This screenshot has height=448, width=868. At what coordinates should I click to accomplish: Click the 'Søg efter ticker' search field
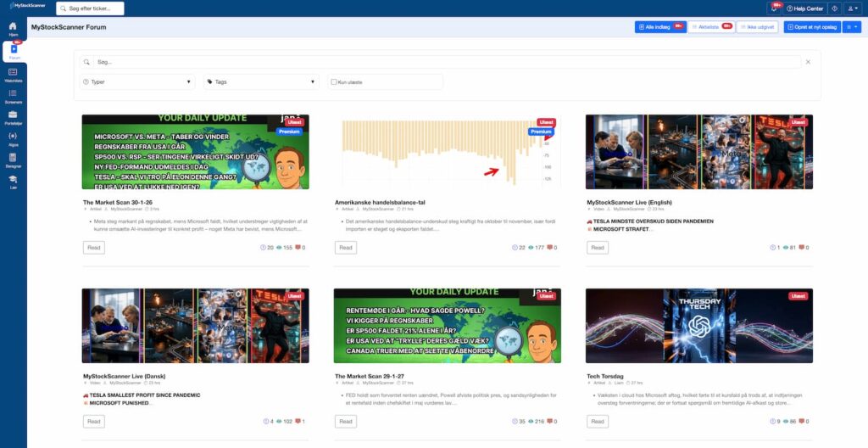click(x=90, y=8)
